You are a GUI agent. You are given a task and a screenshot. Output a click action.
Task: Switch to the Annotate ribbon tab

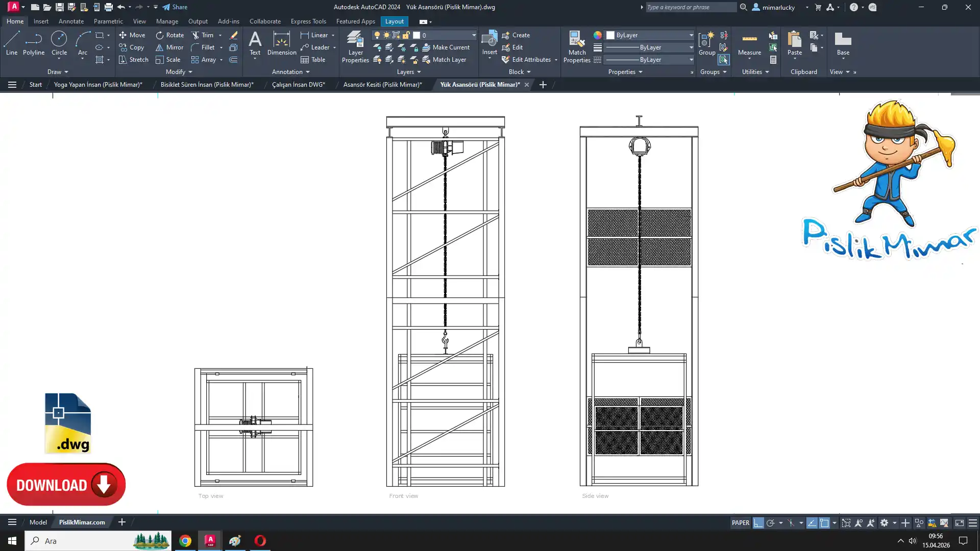click(x=71, y=21)
